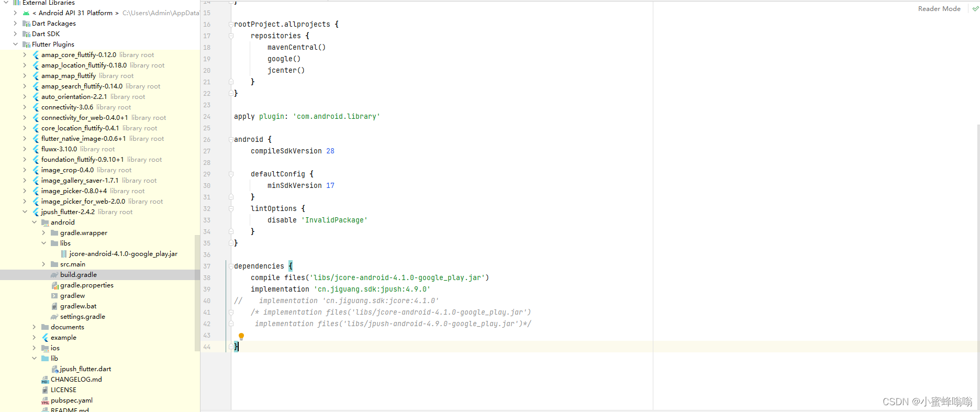Click the markdown icon of CHANGELOG.md
Image resolution: width=980 pixels, height=412 pixels.
45,380
